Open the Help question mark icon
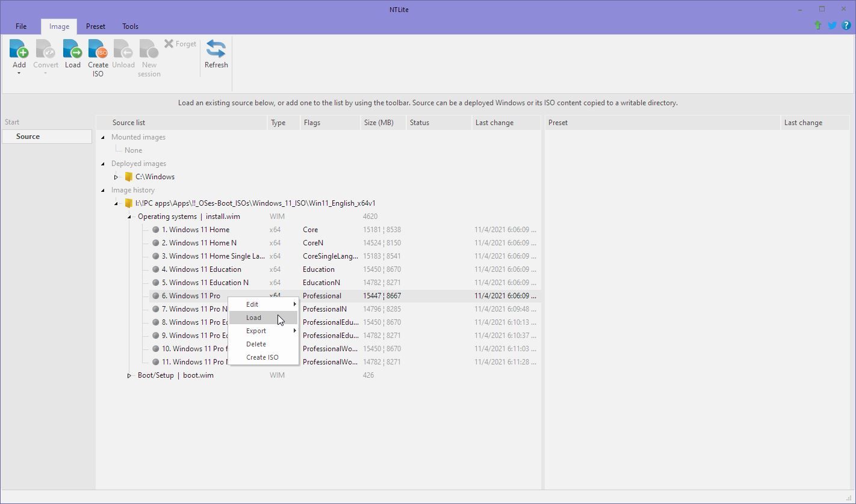This screenshot has height=504, width=856. (x=846, y=25)
